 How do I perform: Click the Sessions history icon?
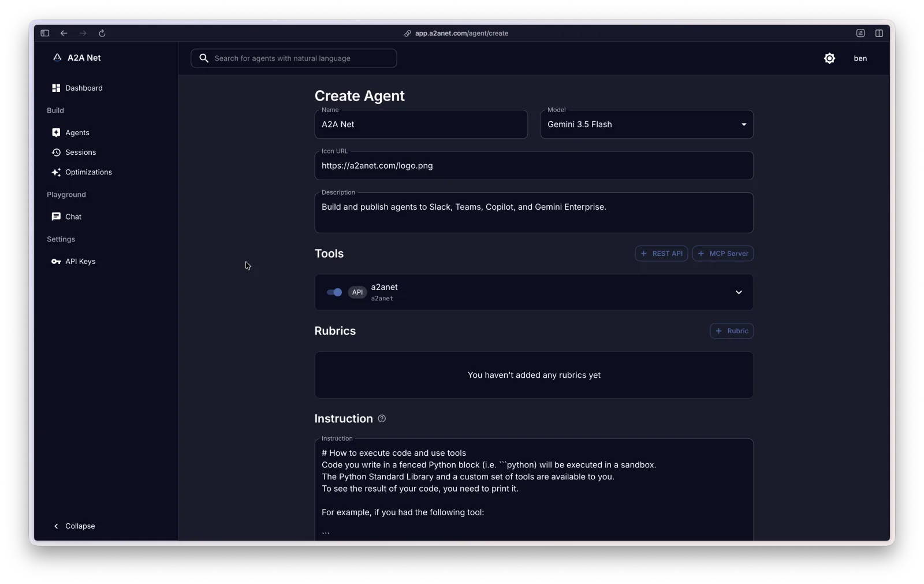[56, 152]
